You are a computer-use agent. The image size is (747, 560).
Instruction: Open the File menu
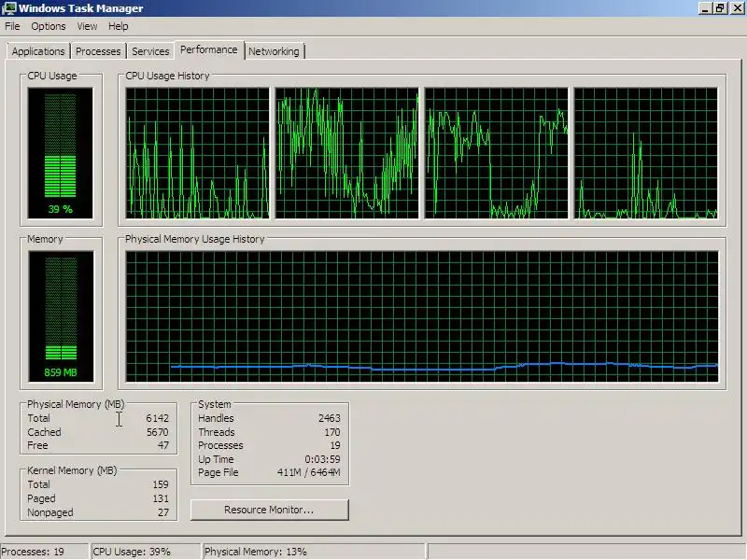12,26
